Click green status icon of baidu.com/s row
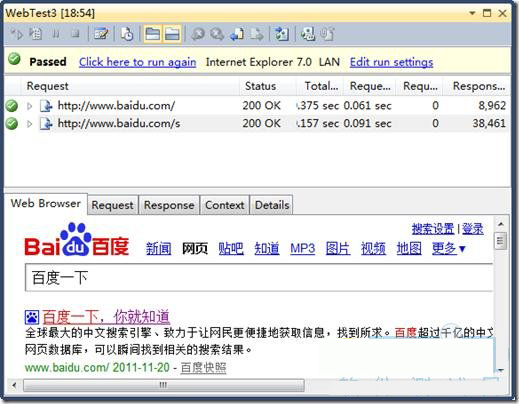 (x=12, y=123)
